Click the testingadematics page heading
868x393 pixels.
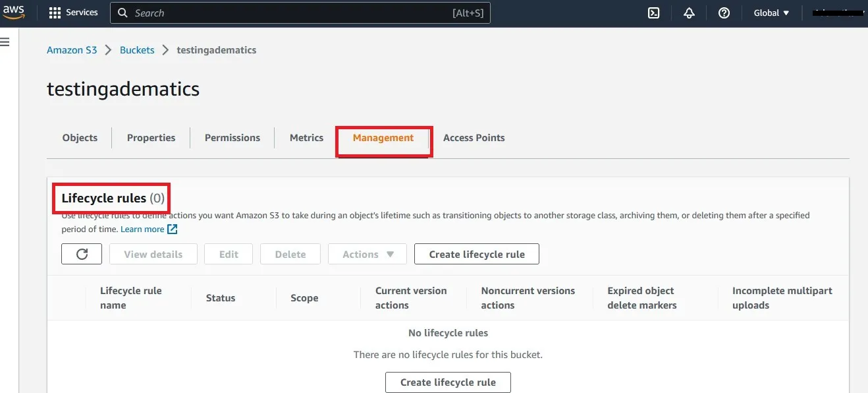123,89
